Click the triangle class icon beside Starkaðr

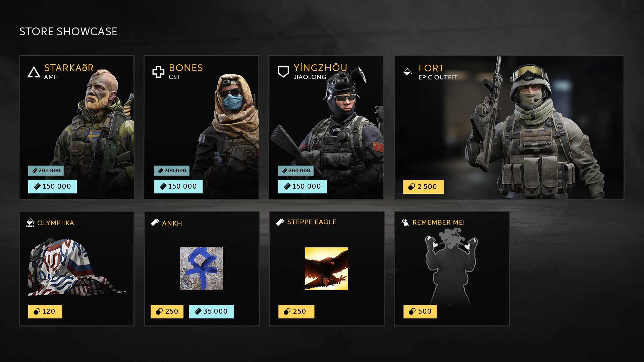coord(34,72)
